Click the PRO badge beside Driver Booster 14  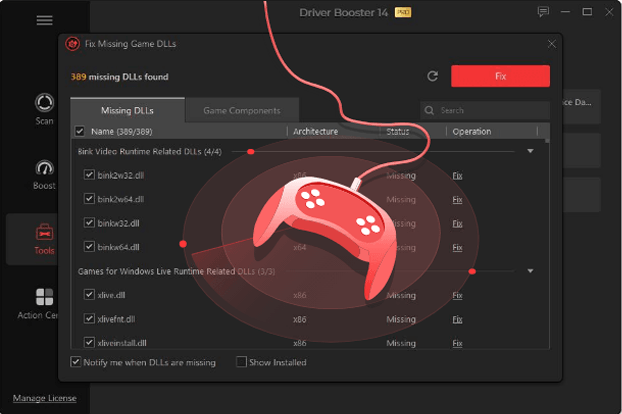pyautogui.click(x=403, y=13)
